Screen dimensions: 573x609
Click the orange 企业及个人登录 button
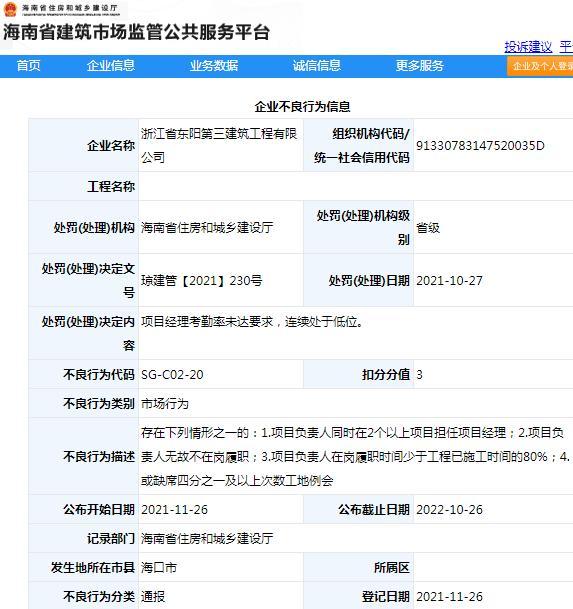[540, 66]
